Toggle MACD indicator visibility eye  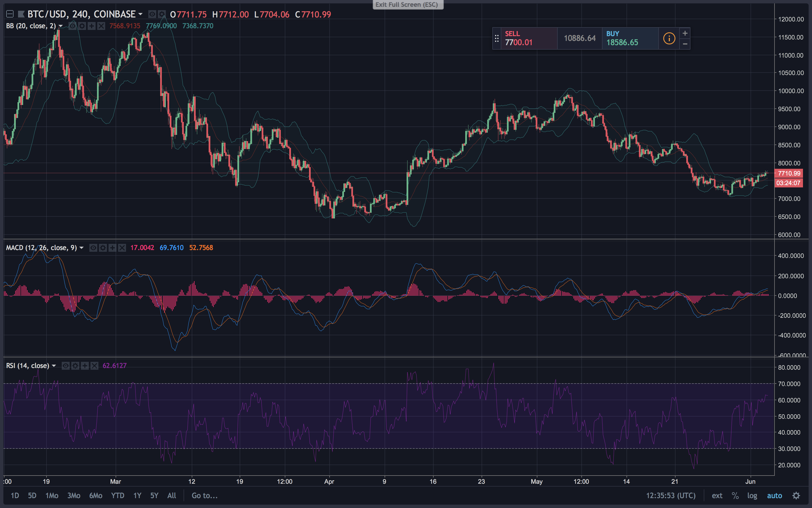tap(93, 248)
